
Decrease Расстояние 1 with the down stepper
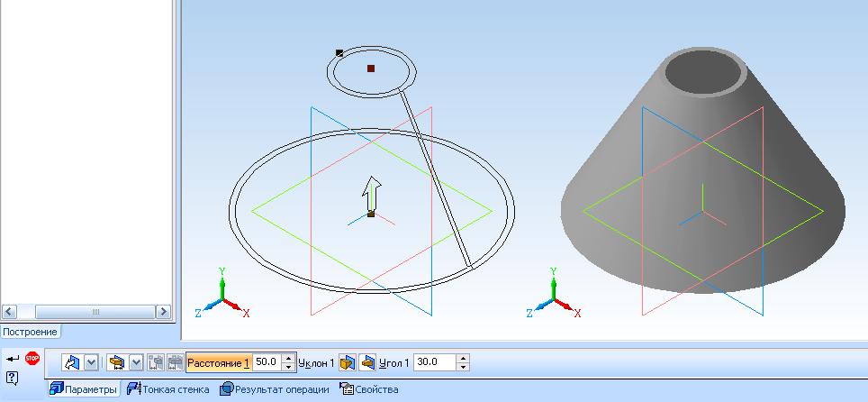point(288,367)
